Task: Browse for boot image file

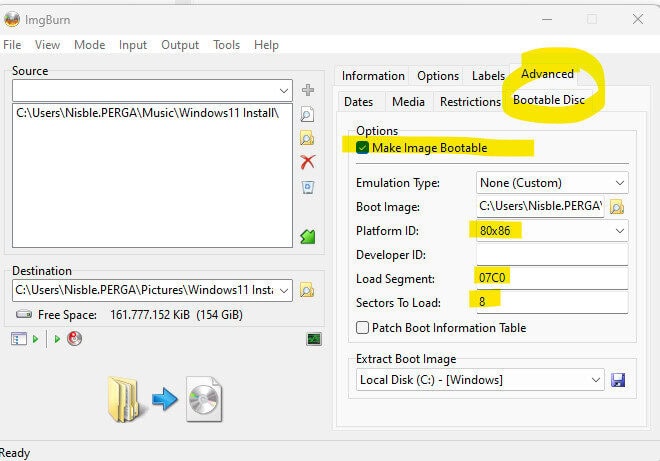Action: coord(617,207)
